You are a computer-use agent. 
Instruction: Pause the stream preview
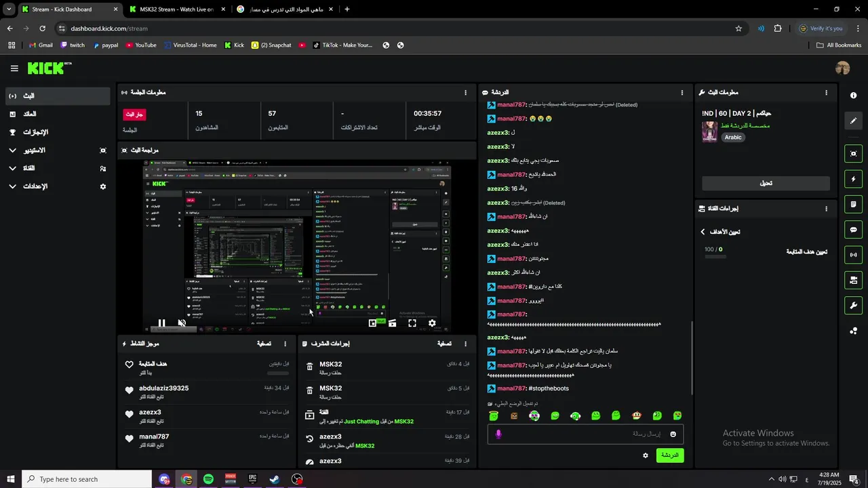161,323
